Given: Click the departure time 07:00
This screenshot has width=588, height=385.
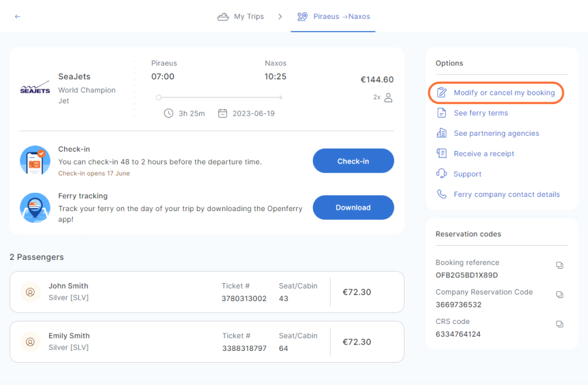Looking at the screenshot, I should pyautogui.click(x=163, y=76).
